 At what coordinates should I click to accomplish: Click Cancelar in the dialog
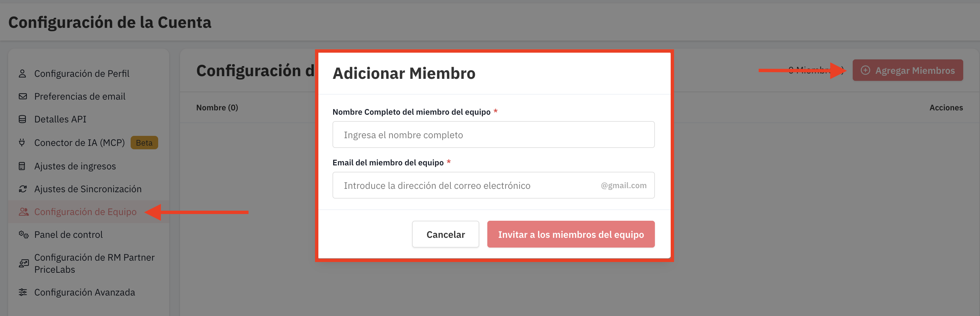[445, 234]
